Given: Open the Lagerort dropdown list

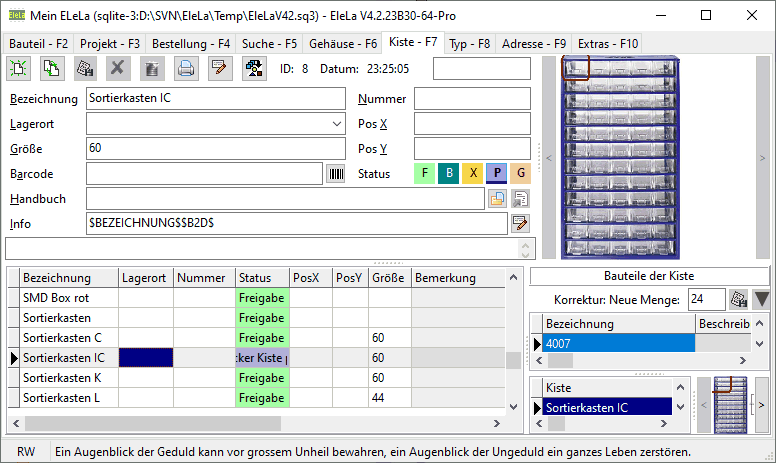Looking at the screenshot, I should pyautogui.click(x=335, y=123).
